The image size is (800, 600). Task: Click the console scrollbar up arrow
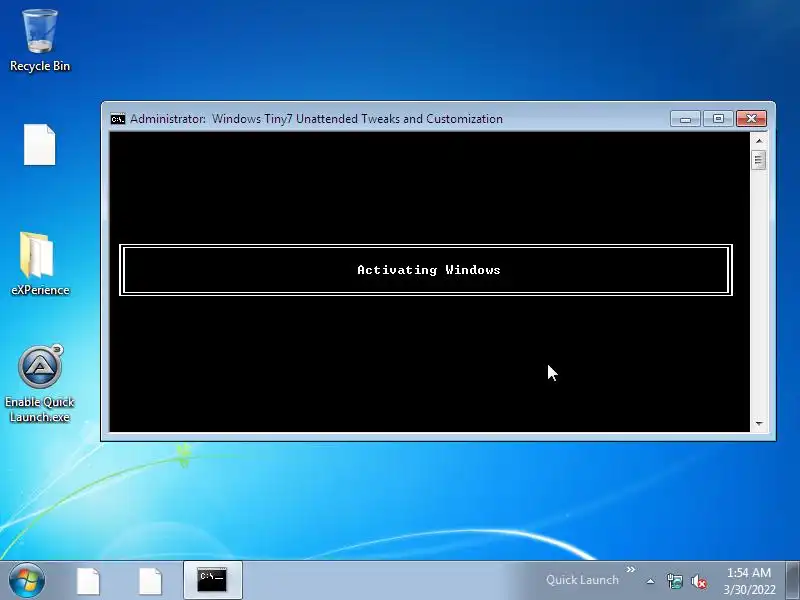[x=759, y=140]
